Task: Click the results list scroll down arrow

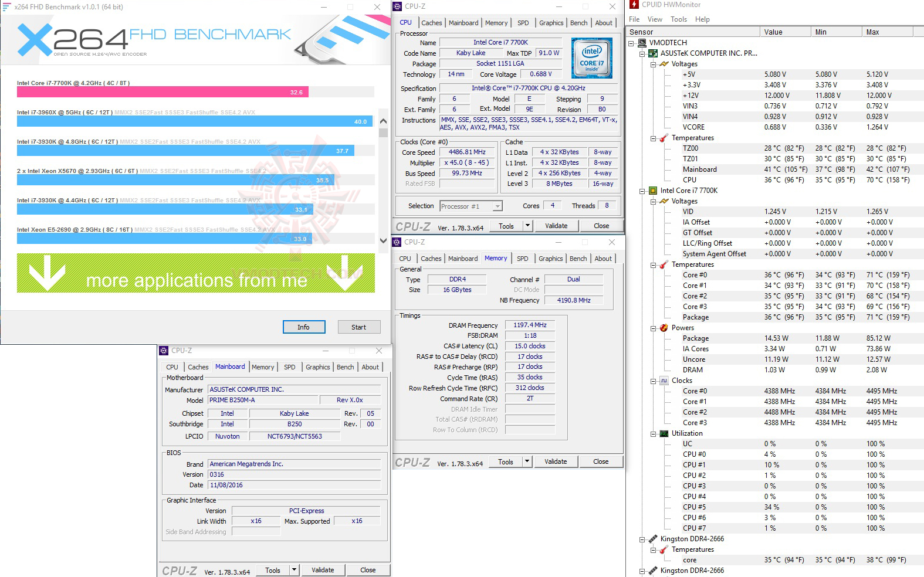Action: coord(383,240)
